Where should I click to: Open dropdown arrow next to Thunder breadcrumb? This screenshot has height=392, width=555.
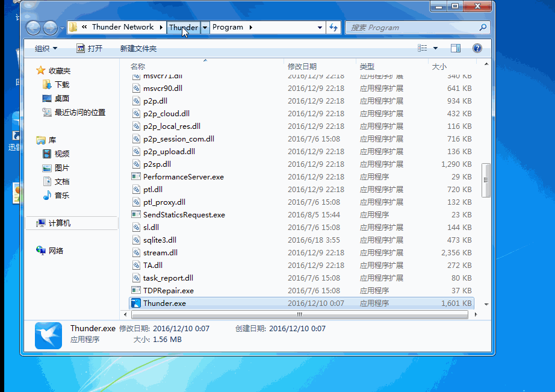[x=205, y=27]
